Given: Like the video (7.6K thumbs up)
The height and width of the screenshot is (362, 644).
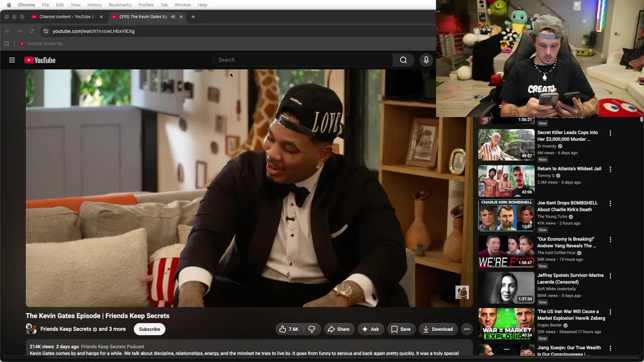Looking at the screenshot, I should [289, 329].
